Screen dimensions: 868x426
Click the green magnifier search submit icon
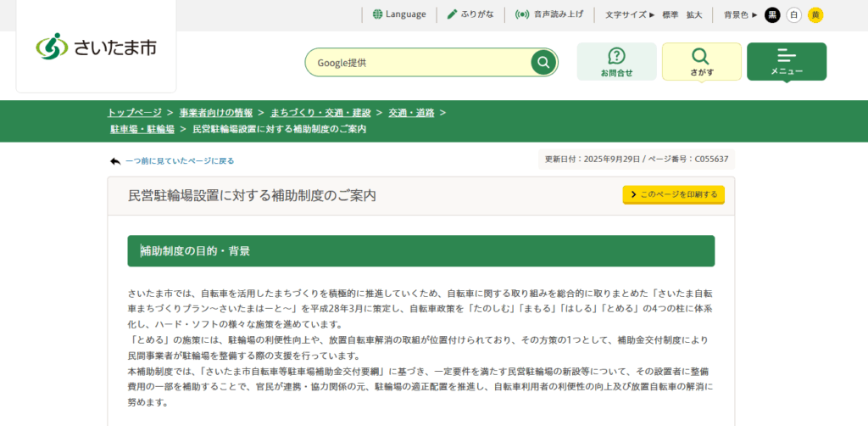click(542, 62)
